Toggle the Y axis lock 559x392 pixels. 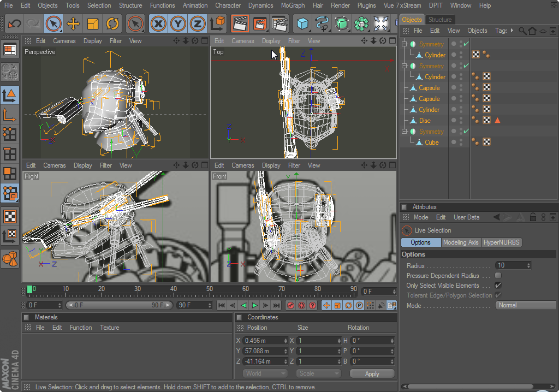[178, 24]
